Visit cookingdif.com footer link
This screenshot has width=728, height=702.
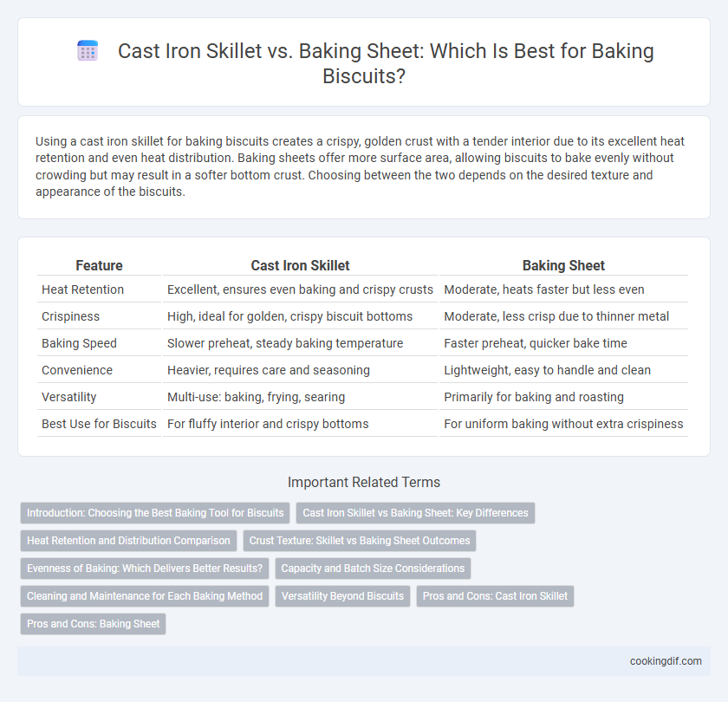point(666,660)
